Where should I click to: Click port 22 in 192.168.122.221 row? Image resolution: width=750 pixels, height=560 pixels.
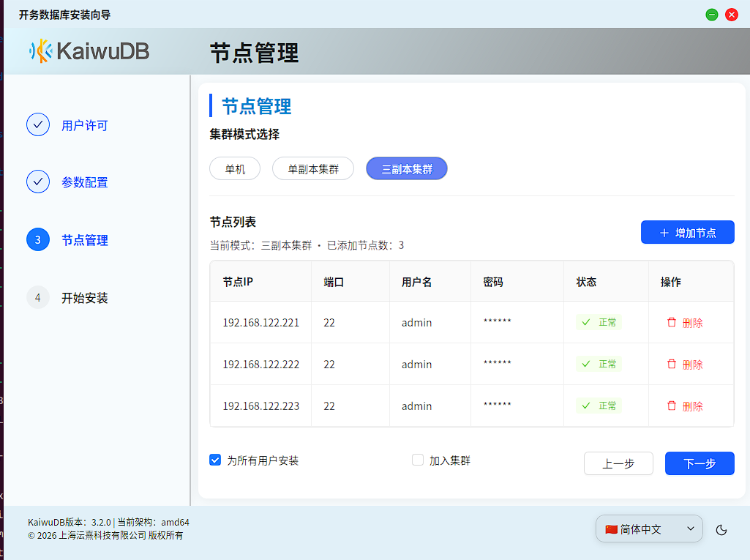[x=329, y=323]
